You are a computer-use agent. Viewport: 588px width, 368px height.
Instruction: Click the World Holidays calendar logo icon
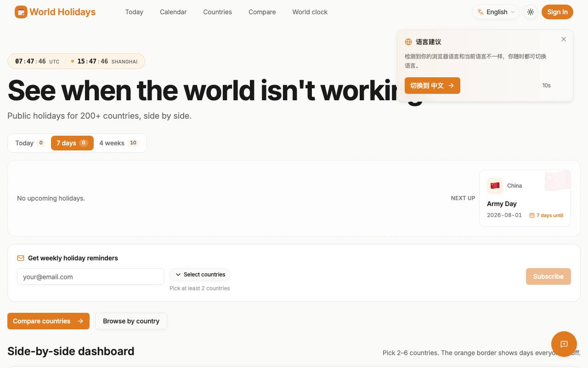pos(21,12)
